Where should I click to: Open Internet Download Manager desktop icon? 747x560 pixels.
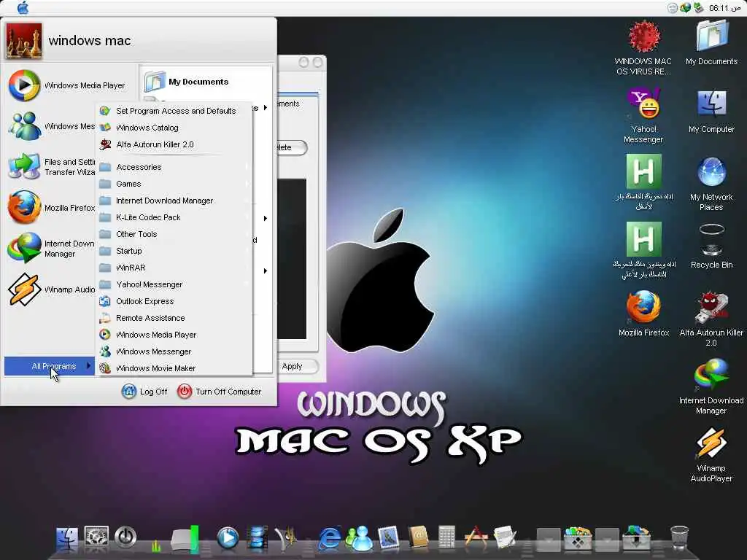712,386
